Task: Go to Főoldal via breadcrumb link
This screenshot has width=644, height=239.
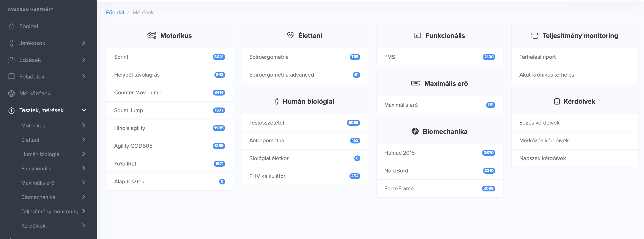Action: pos(115,13)
